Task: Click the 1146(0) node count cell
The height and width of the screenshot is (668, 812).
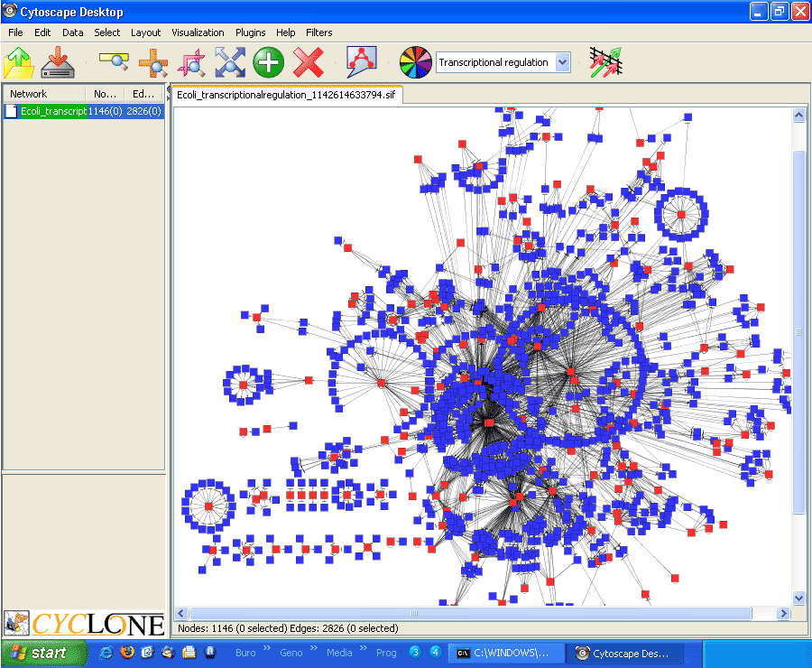Action: (106, 111)
